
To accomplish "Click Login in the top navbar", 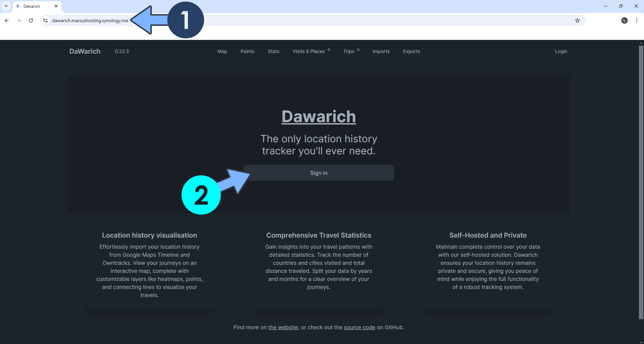I will tap(561, 51).
